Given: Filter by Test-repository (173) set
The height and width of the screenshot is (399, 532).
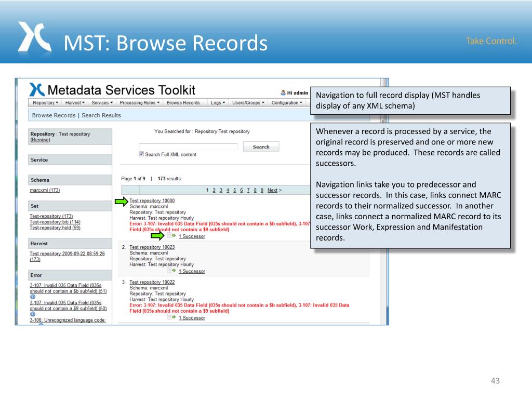Looking at the screenshot, I should pyautogui.click(x=51, y=216).
